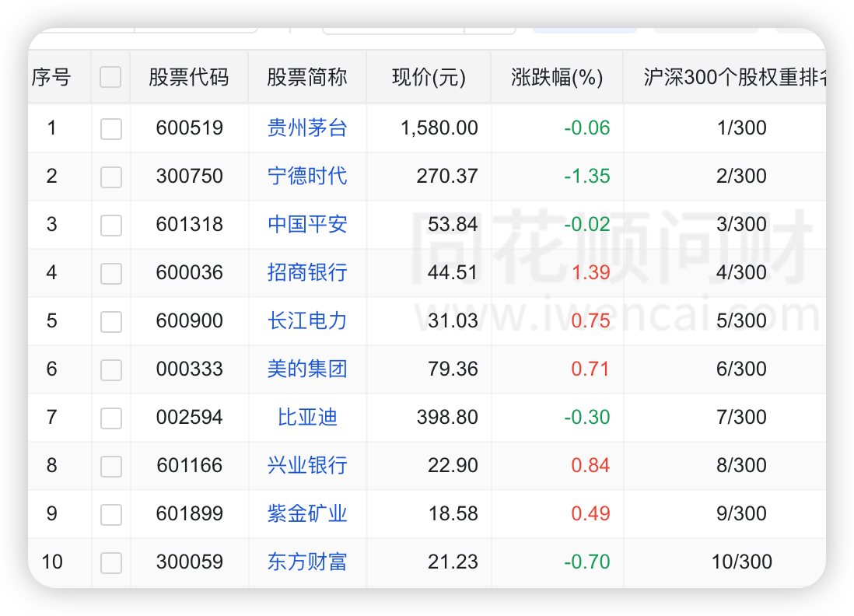Mark the checkbox for 000333 美的集团
Image resolution: width=854 pixels, height=616 pixels.
point(111,369)
